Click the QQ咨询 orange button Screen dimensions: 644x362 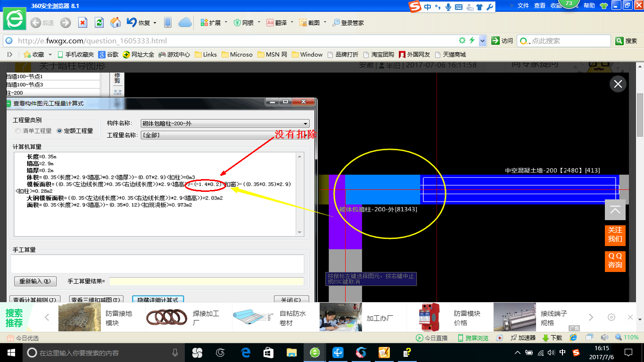pos(615,261)
